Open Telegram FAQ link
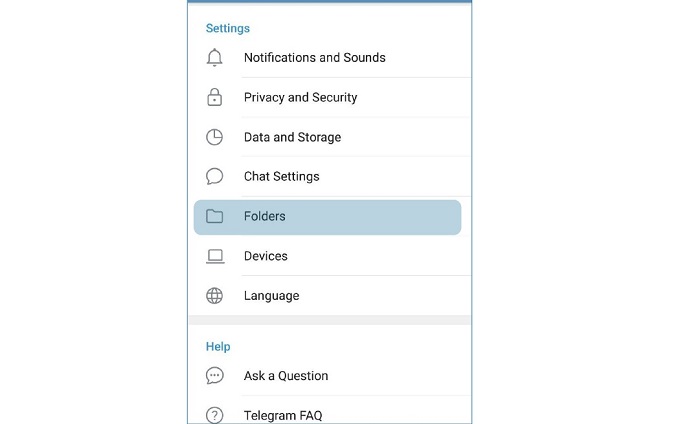The height and width of the screenshot is (424, 680). coord(330,414)
